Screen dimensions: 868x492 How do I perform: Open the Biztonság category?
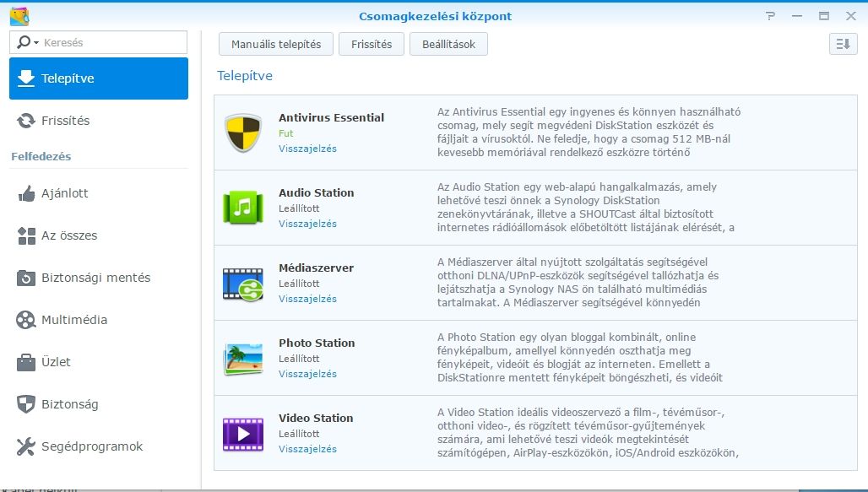[99, 404]
